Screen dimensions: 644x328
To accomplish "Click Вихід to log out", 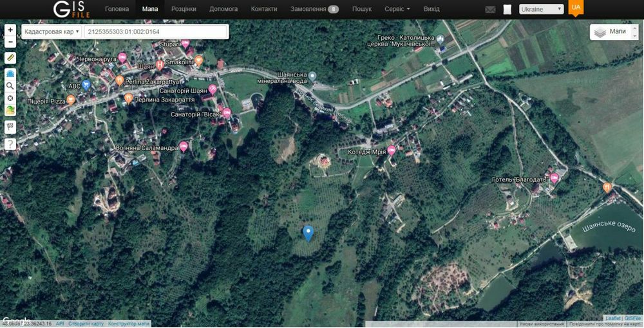I will pos(431,9).
